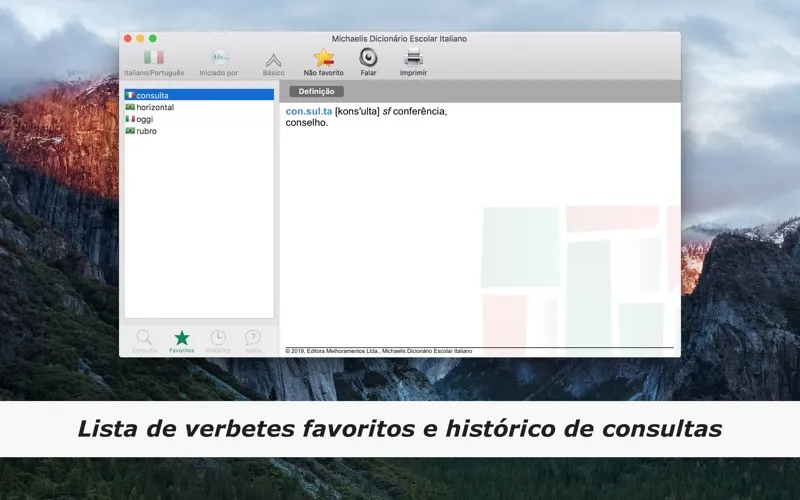
Task: Click the Italiano/Português flag icon
Action: click(x=153, y=58)
